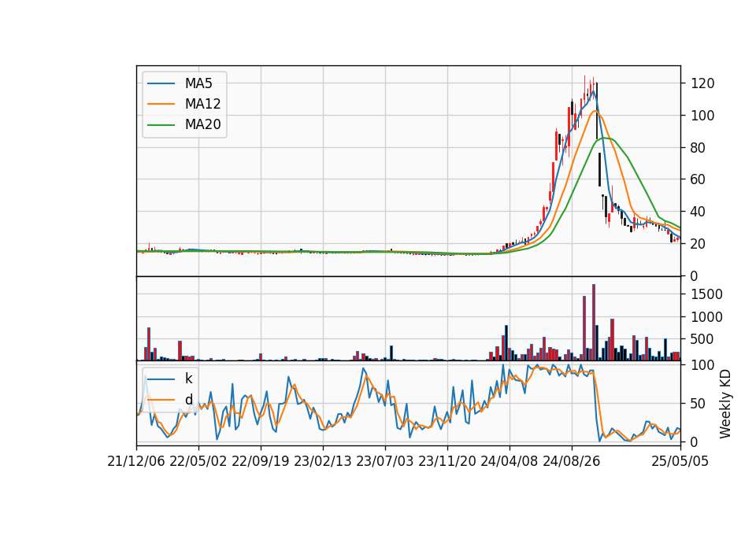Click the tallest volume bar near 1700
The image size is (756, 543).
coord(594,323)
